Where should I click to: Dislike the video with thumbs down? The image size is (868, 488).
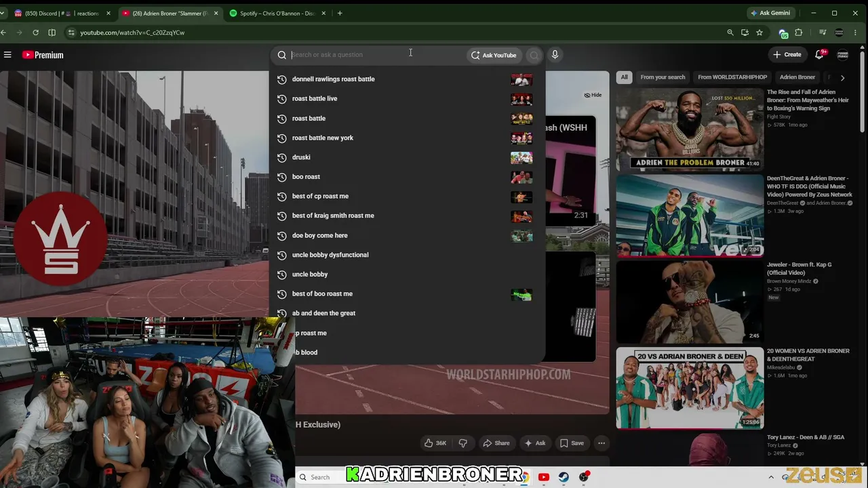pos(463,443)
